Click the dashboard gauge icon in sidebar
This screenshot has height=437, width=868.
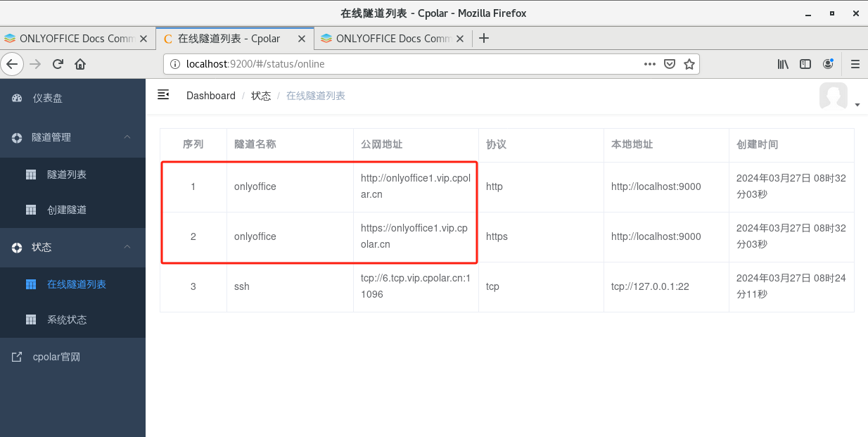coord(17,99)
